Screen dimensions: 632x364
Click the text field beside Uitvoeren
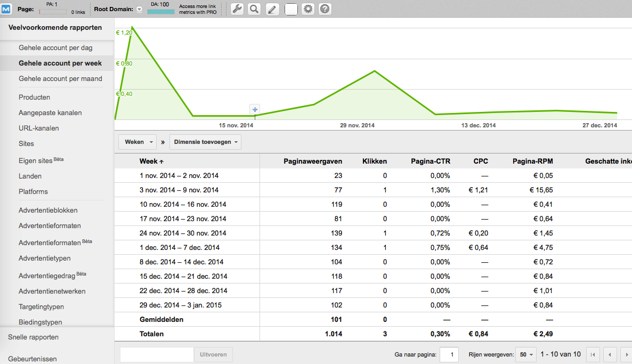click(x=157, y=354)
